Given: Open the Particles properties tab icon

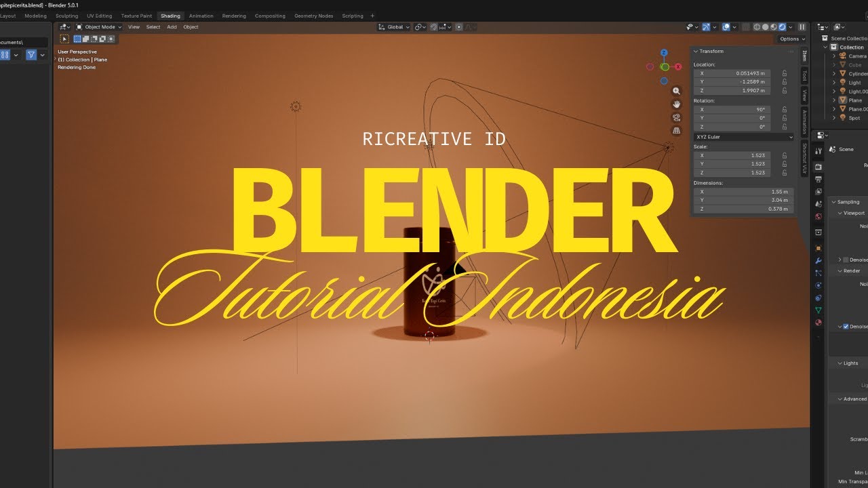Looking at the screenshot, I should (x=818, y=272).
